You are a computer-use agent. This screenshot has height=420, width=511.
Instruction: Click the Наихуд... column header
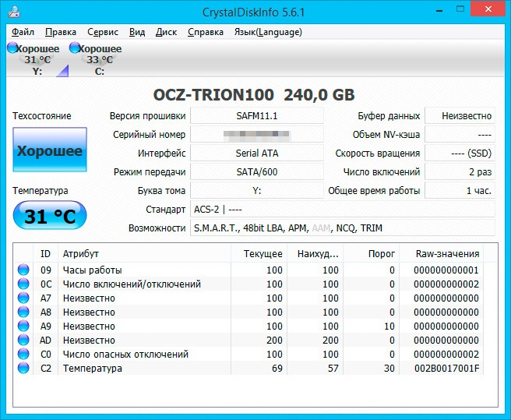[x=315, y=253]
